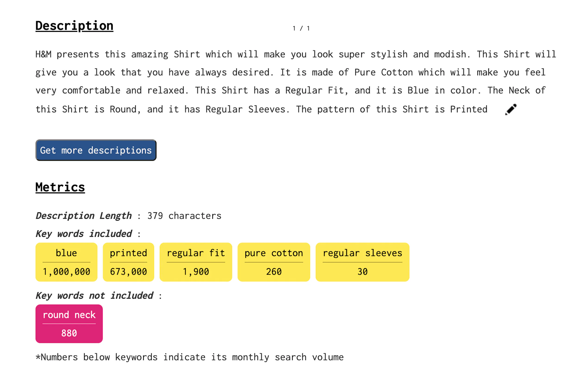This screenshot has width=588, height=368.
Task: Click the 1 / 1 page indicator
Action: (301, 29)
